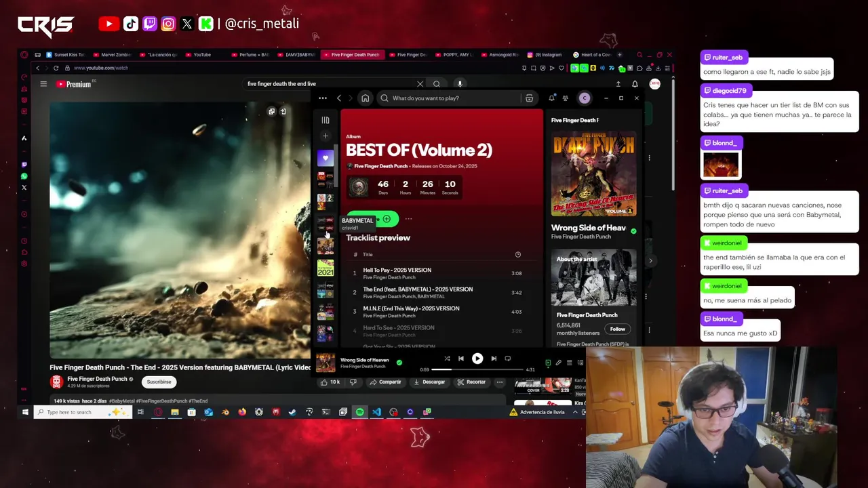Seek on Spotify track progress bar
The width and height of the screenshot is (868, 488).
coord(477,369)
